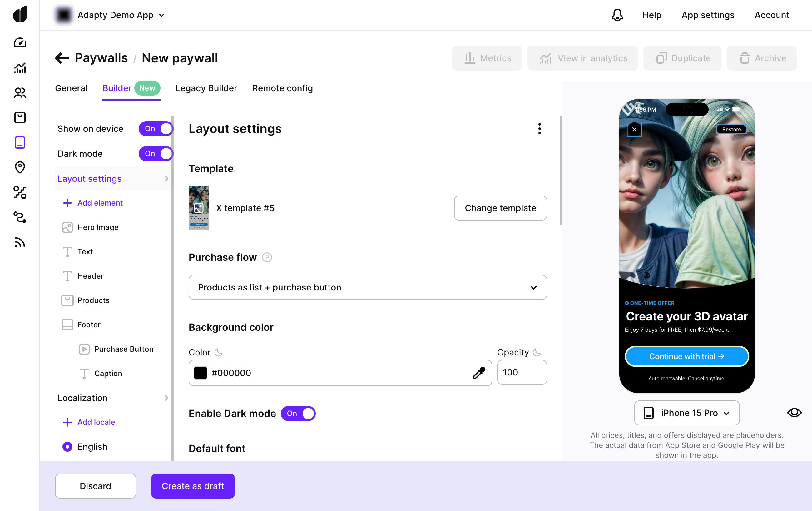Open the three-dot menu for Layout settings
Screen dimensions: 812x511
pos(540,128)
